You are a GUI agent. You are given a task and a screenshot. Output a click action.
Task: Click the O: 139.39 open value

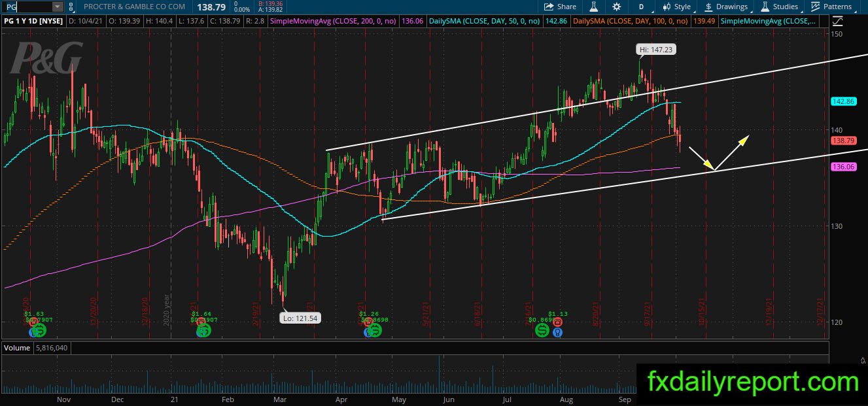[x=123, y=22]
